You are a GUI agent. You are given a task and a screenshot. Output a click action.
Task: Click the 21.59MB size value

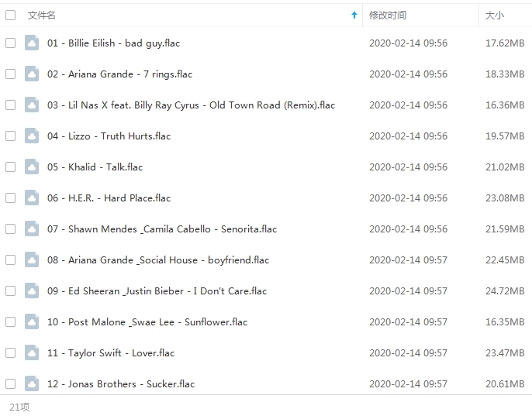(x=505, y=229)
